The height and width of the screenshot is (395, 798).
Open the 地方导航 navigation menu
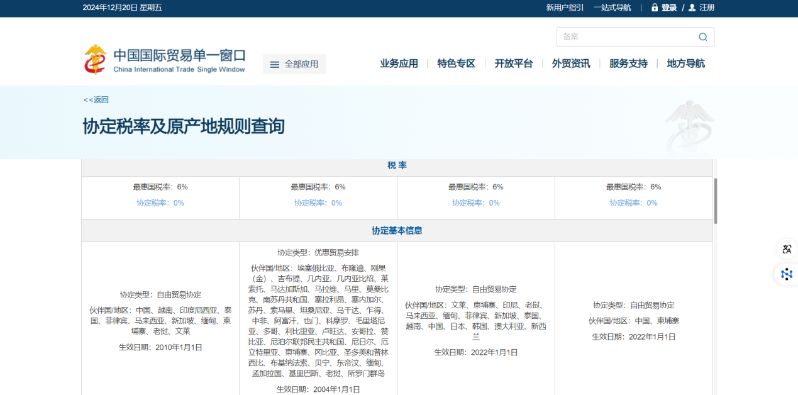[x=686, y=64]
